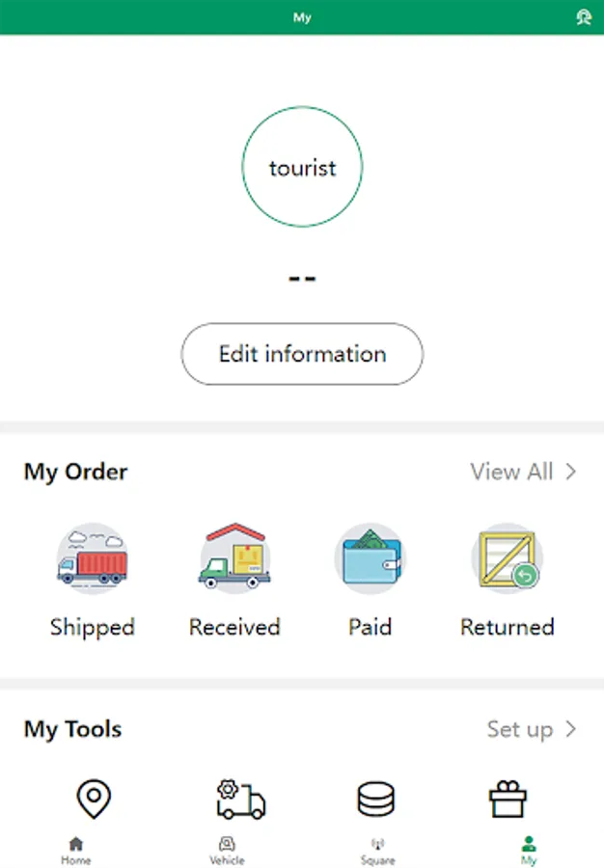The width and height of the screenshot is (604, 868).
Task: Open the Shipped orders truck icon
Action: (x=92, y=560)
